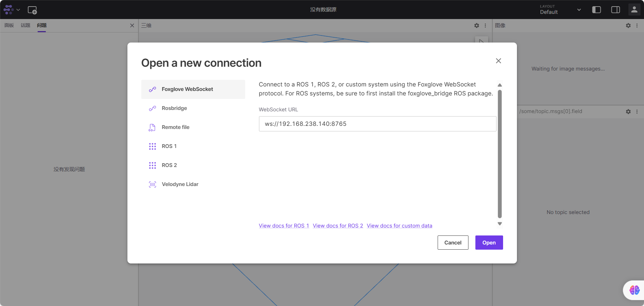Click the /some/topic.msgs[0].field path field
Screen dimensions: 644x306
point(551,111)
